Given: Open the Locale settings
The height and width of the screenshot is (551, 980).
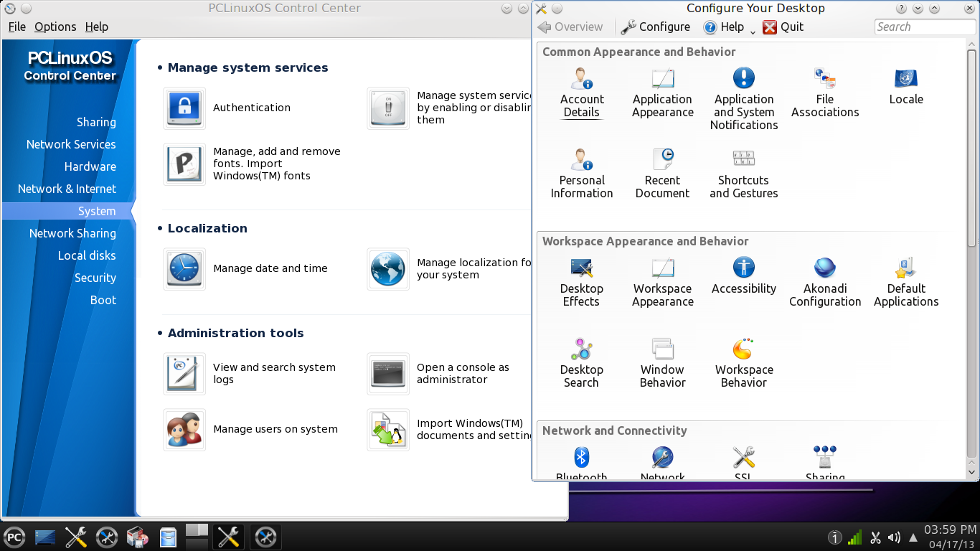Looking at the screenshot, I should pyautogui.click(x=906, y=87).
